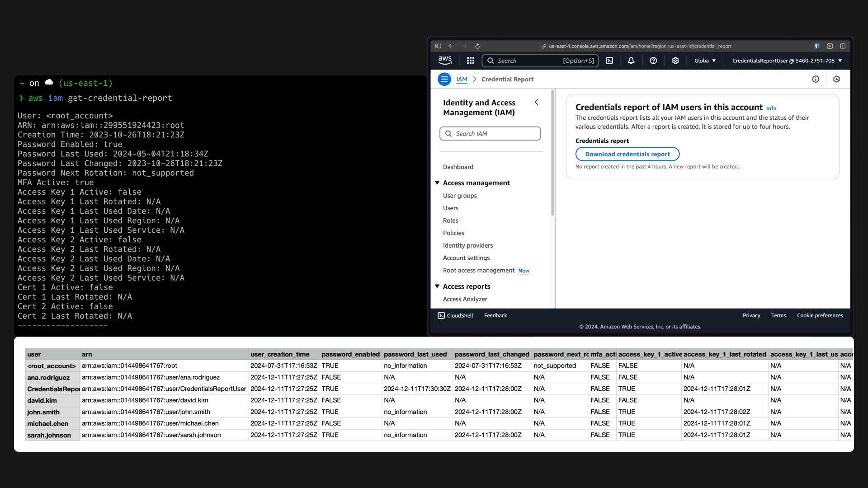868x488 pixels.
Task: Open Policies in the IAM sidebar
Action: coord(453,233)
